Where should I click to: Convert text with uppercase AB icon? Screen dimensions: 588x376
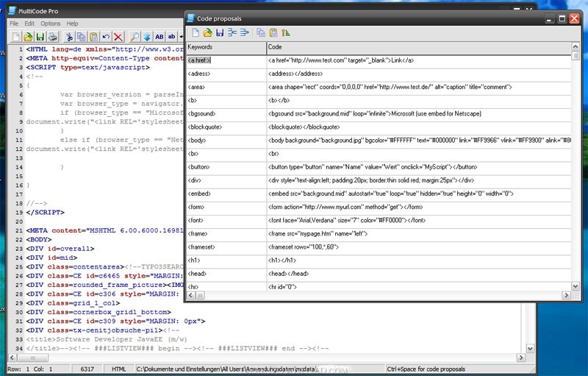(x=159, y=37)
